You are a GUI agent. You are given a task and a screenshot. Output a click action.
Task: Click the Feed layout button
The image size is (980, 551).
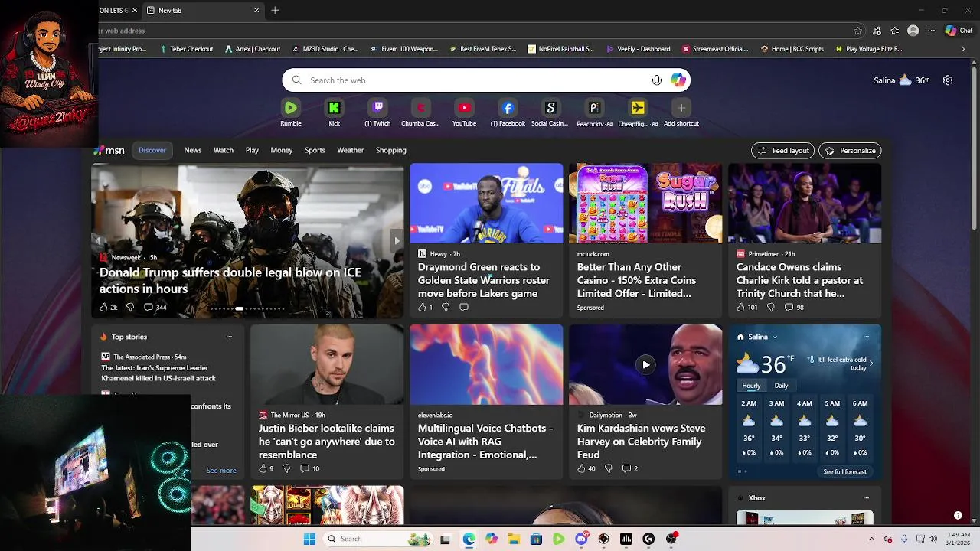[782, 151]
